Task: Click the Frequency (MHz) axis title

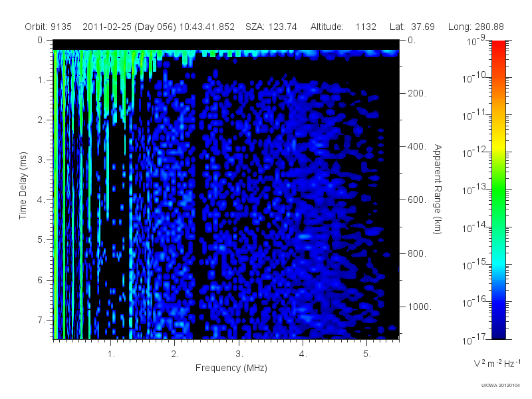Action: click(x=231, y=368)
